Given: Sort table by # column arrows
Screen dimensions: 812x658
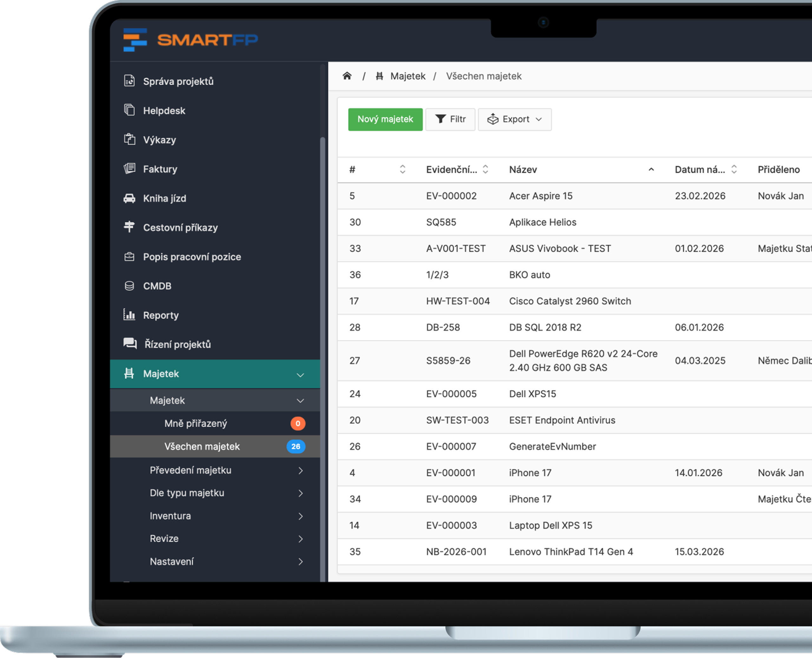Looking at the screenshot, I should coord(403,169).
